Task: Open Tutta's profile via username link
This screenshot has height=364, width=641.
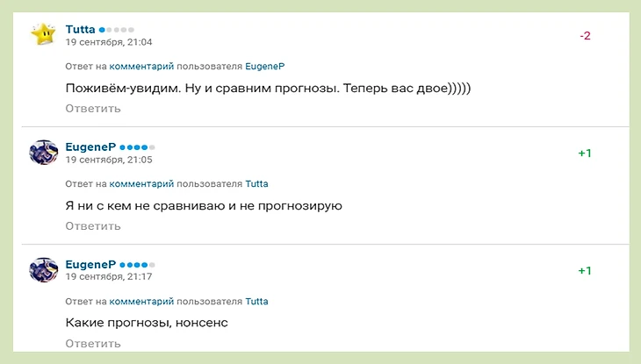Action: coord(80,30)
